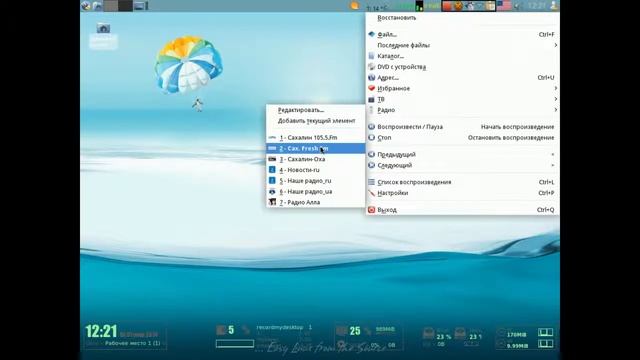
Task: Open the application launcher in top panel
Action: click(x=86, y=6)
